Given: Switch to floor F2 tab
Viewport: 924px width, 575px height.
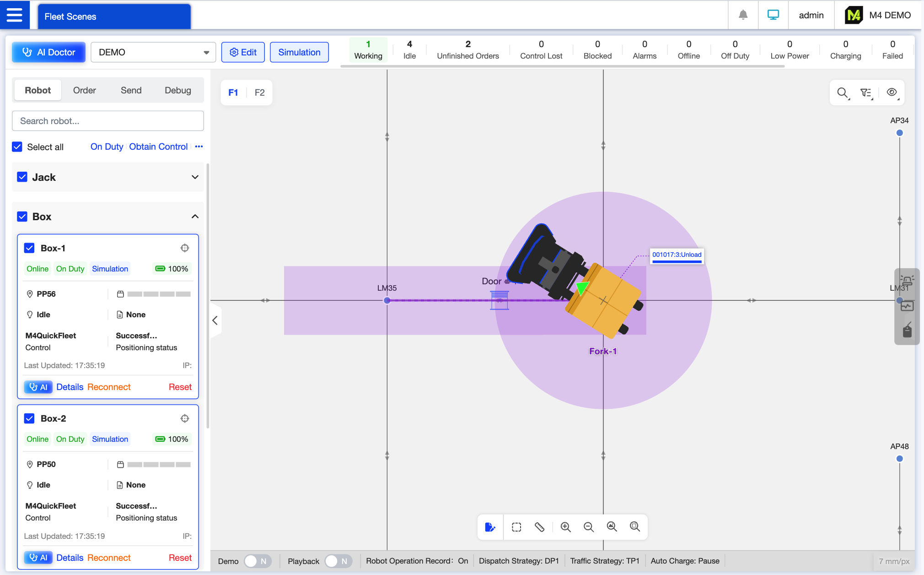Looking at the screenshot, I should pos(259,92).
